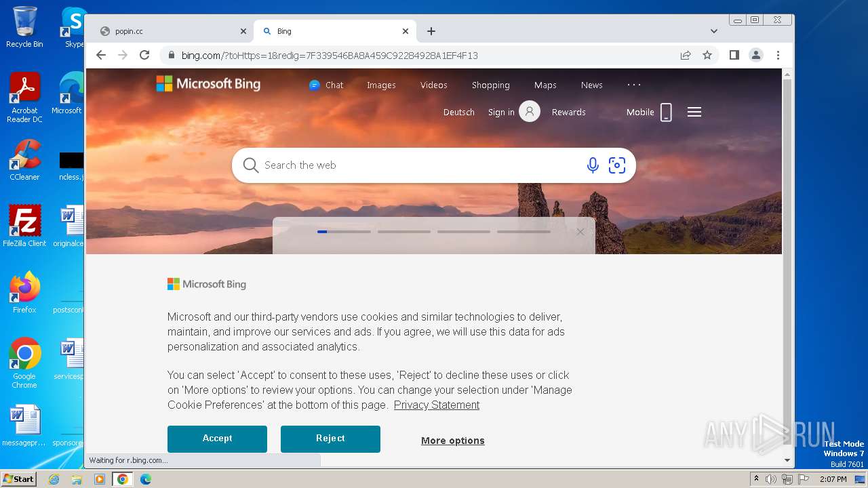Viewport: 868px width, 488px height.
Task: Open the News section
Action: point(591,85)
